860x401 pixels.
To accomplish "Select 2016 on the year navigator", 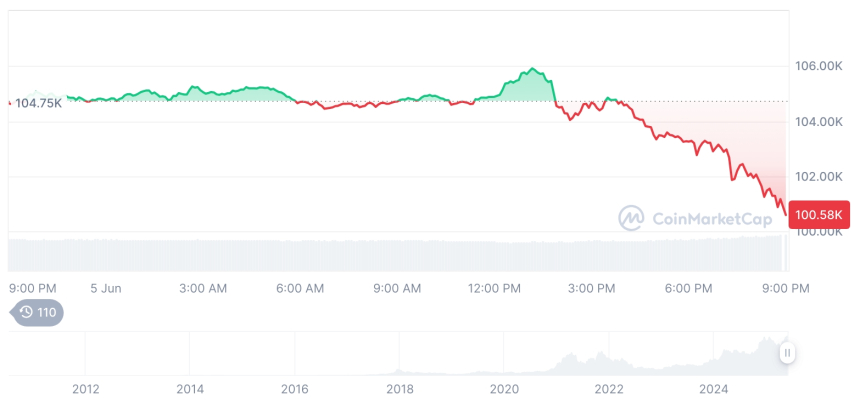I will tap(294, 389).
